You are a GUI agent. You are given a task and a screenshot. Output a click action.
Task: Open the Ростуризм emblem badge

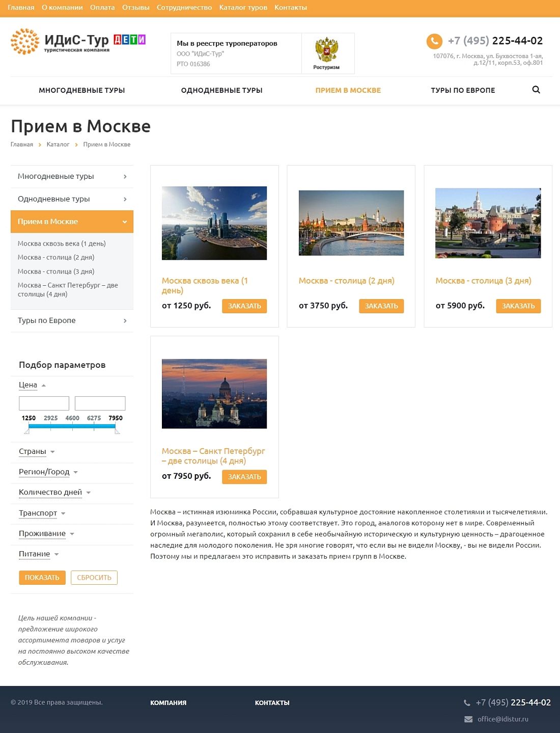pos(326,53)
